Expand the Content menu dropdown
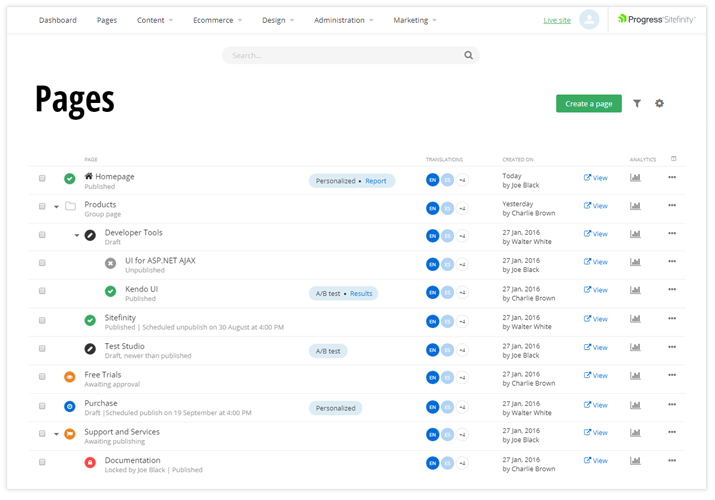Viewport: 715px width, 500px height. tap(154, 20)
